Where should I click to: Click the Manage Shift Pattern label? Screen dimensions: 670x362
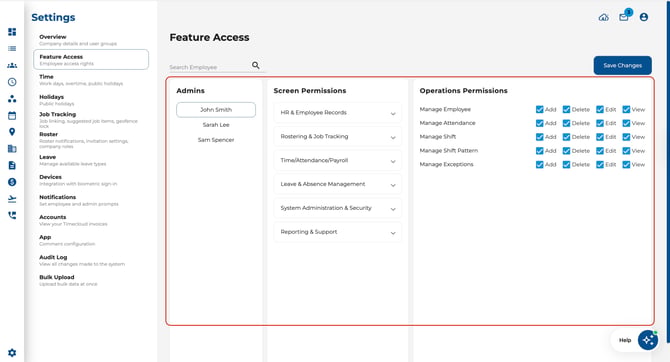449,150
